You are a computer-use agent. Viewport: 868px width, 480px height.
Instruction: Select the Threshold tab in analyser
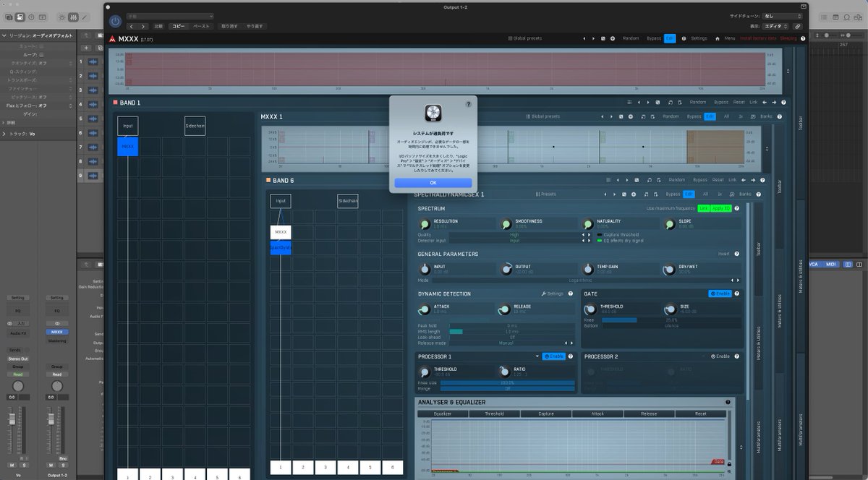coord(494,414)
